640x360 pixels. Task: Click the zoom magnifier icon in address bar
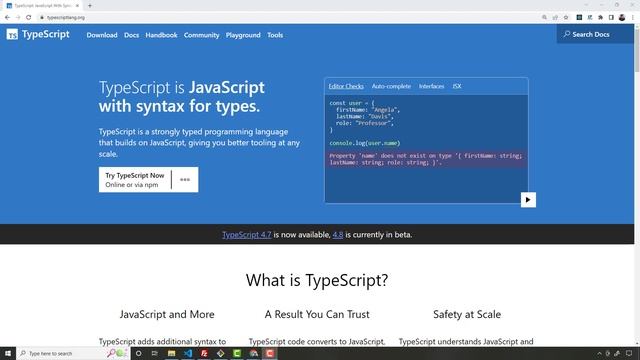pos(544,18)
